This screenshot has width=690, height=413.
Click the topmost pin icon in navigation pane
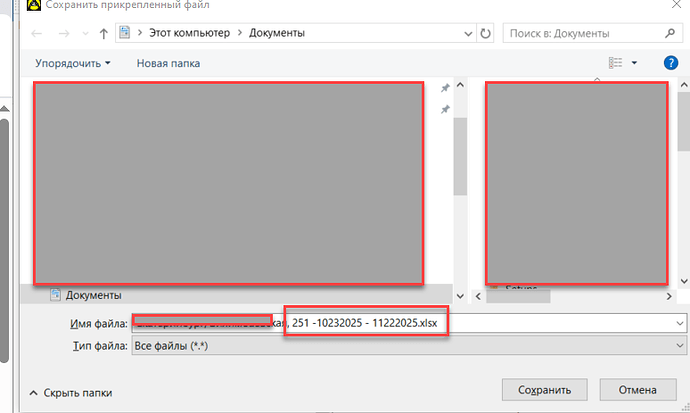(x=445, y=88)
